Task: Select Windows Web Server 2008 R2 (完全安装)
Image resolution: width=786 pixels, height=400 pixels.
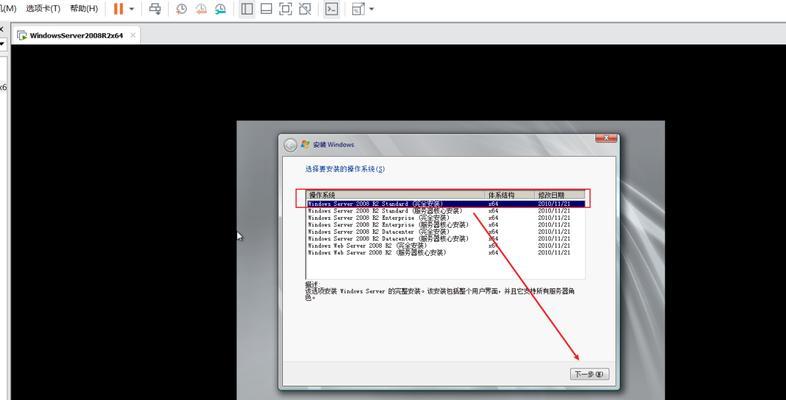Action: pyautogui.click(x=446, y=246)
